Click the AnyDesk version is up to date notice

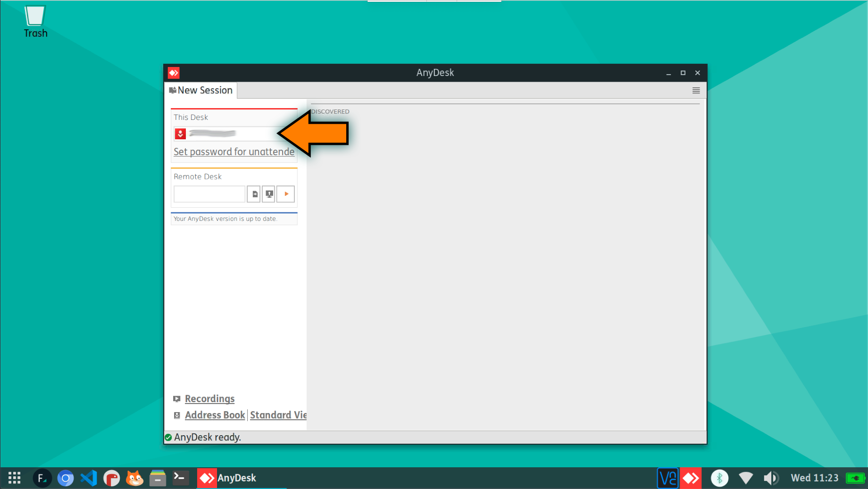point(234,219)
